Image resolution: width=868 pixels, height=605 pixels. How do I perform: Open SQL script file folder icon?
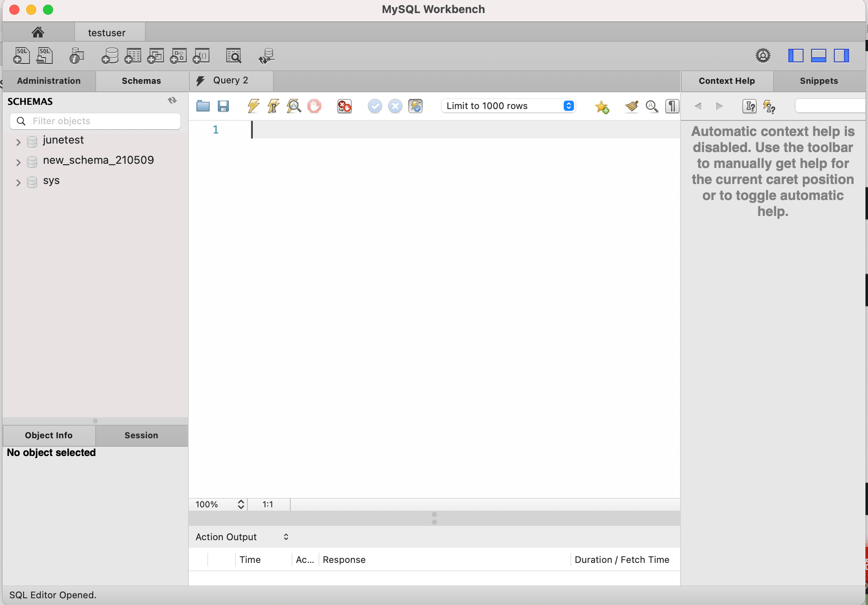pyautogui.click(x=203, y=106)
